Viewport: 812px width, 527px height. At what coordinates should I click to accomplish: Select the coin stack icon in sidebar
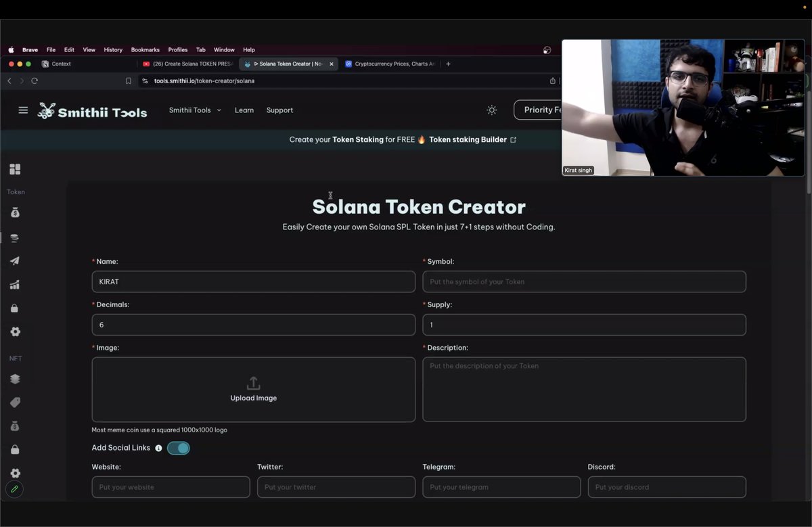(x=15, y=238)
